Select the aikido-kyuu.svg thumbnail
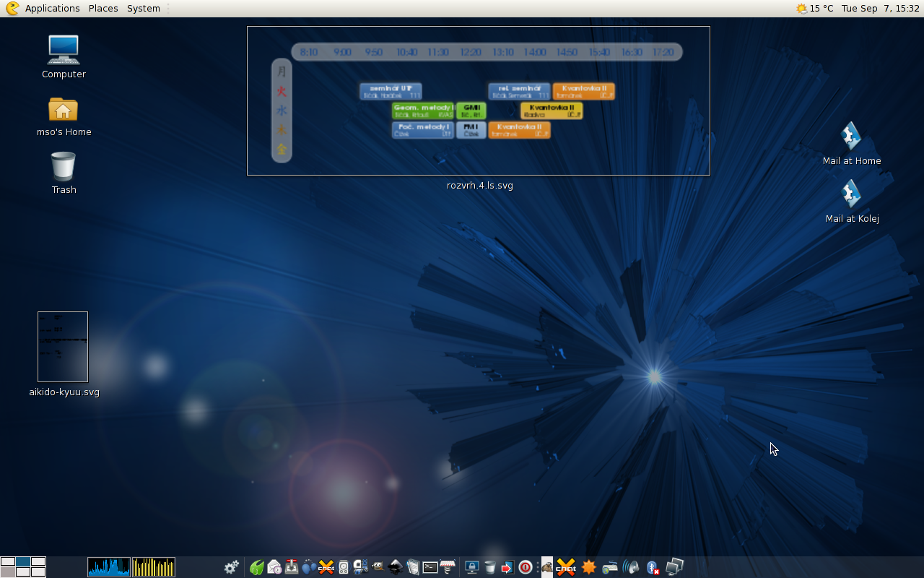 63,347
